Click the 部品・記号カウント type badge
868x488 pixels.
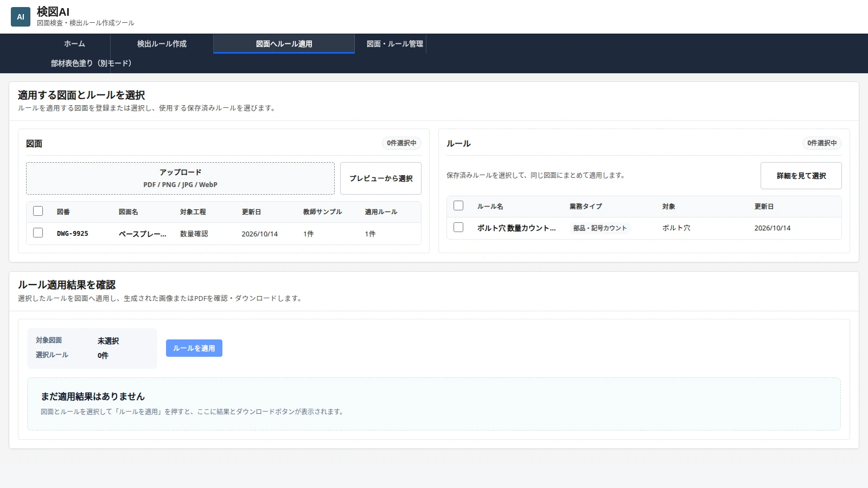[x=600, y=228]
